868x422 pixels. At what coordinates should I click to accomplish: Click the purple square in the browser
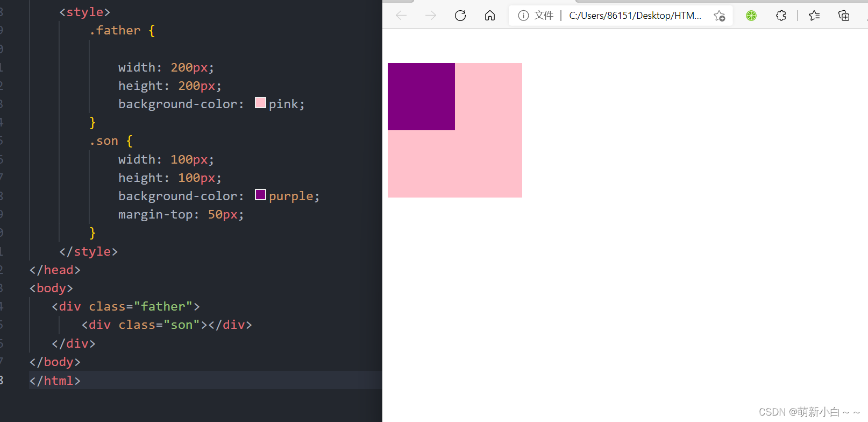421,96
